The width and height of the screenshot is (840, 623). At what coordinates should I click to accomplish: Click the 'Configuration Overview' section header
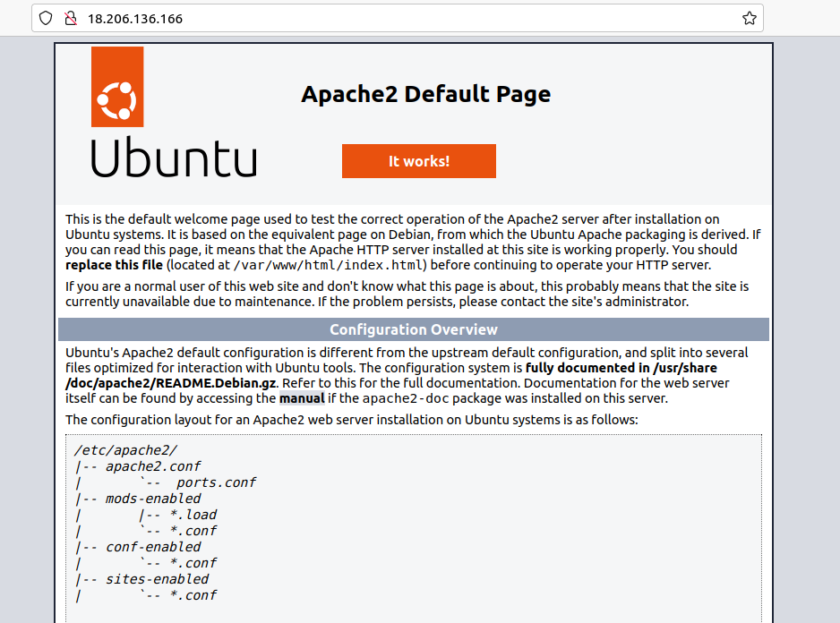coord(413,329)
